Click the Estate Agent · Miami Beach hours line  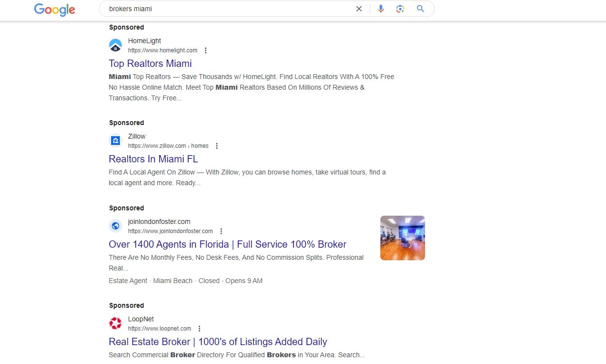pyautogui.click(x=185, y=281)
